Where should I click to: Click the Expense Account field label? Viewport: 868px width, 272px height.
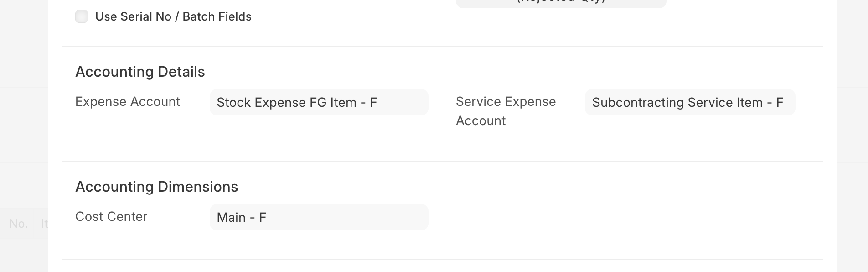[x=128, y=101]
